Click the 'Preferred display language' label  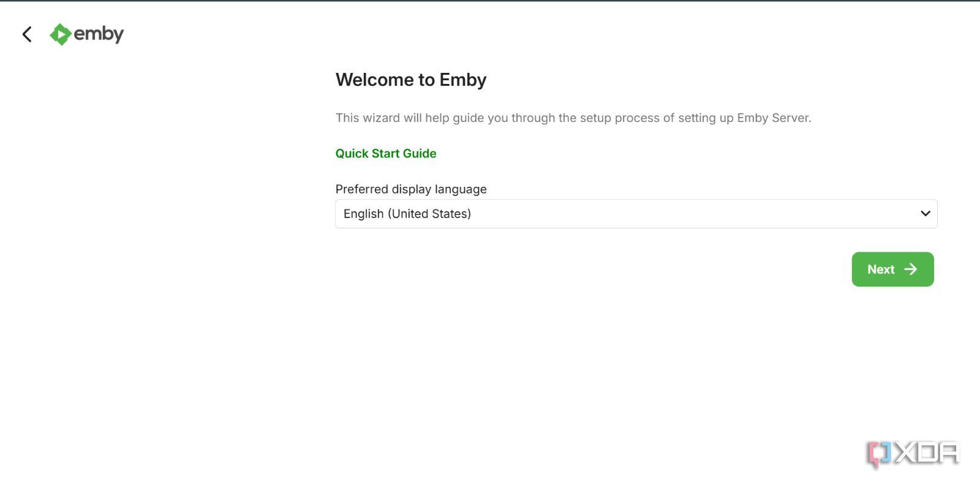(411, 189)
